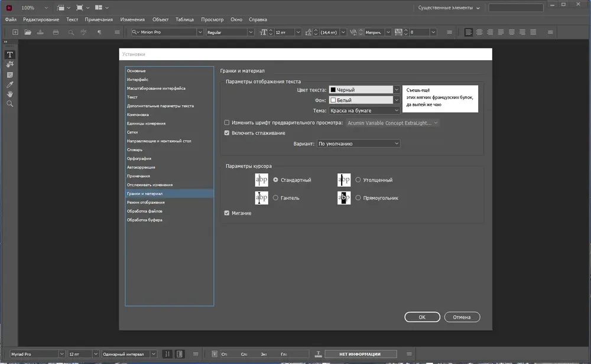This screenshot has width=591, height=364.
Task: Select the Notes tool icon
Action: click(x=10, y=75)
